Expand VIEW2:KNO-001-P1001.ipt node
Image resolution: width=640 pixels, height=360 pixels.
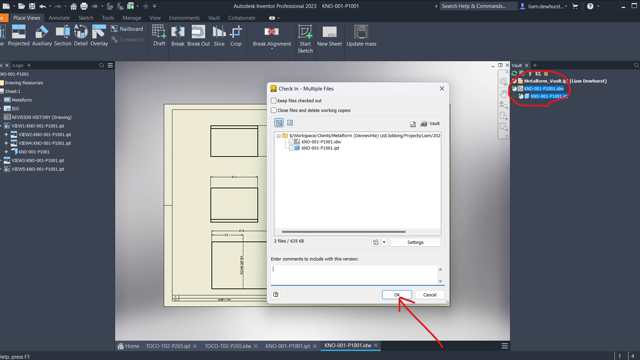[x=6, y=134]
